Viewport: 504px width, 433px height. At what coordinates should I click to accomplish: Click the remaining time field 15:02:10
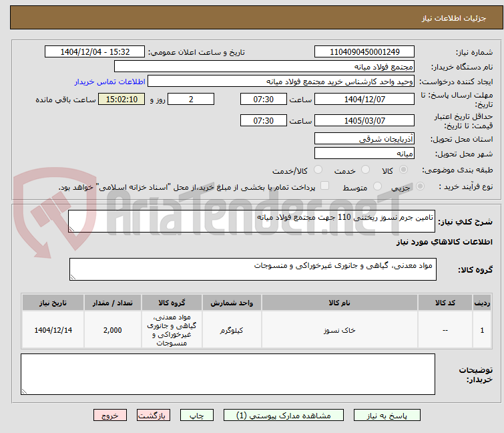point(121,99)
